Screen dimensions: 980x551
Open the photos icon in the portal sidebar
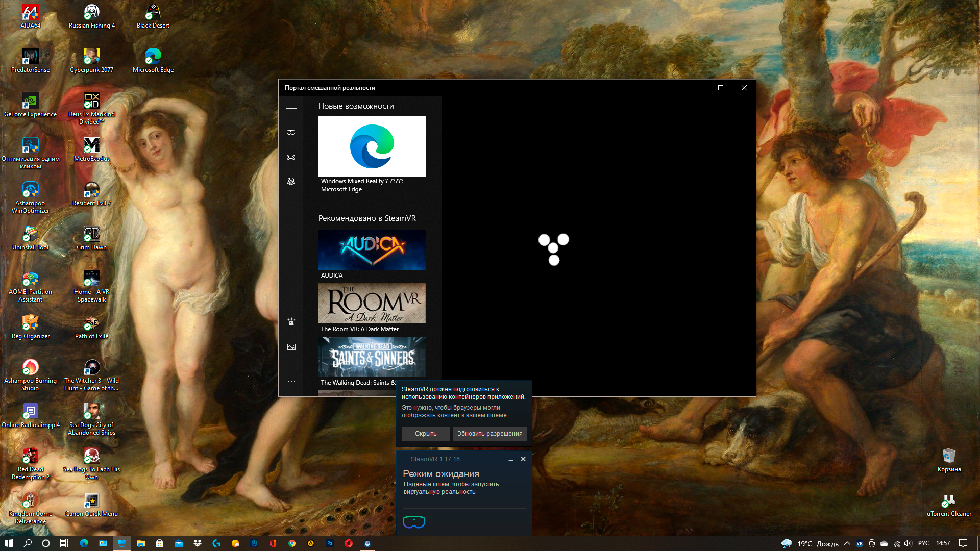tap(291, 347)
